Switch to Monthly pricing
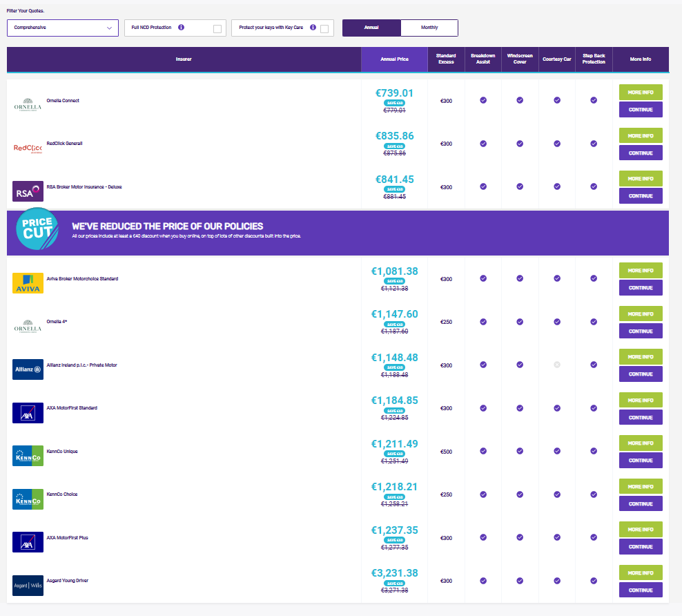The image size is (682, 616). pyautogui.click(x=429, y=28)
